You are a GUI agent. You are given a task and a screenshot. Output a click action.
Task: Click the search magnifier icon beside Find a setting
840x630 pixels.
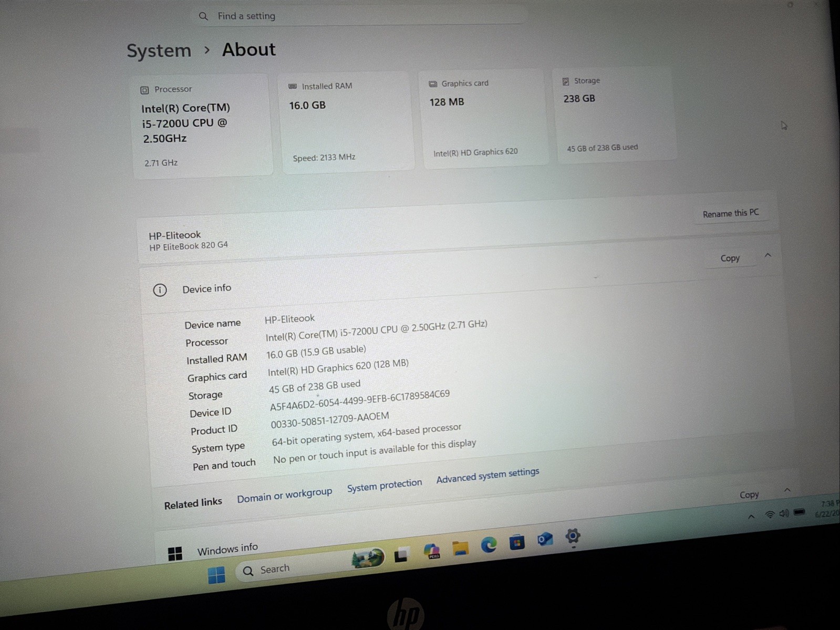[203, 16]
